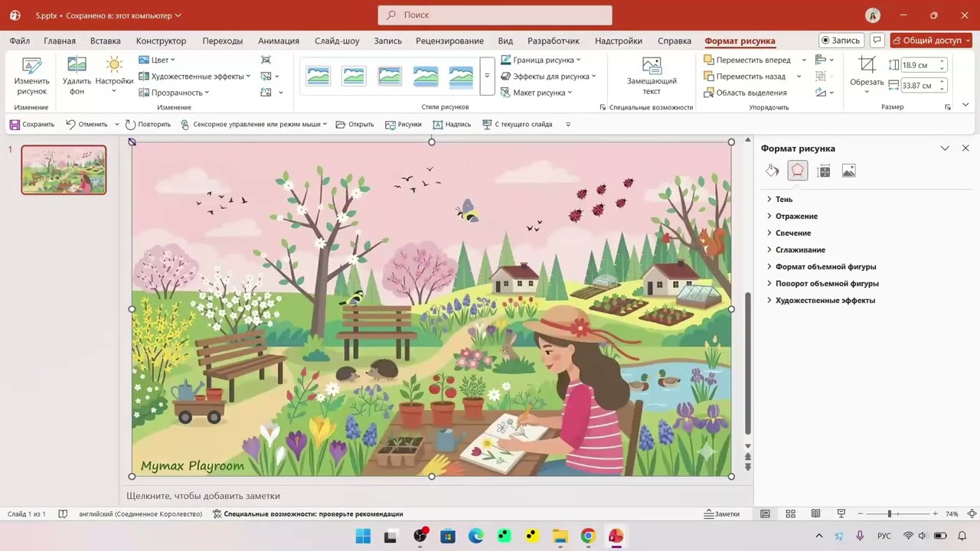This screenshot has height=551, width=980.
Task: Click the Compress Pictures icon in ribbon
Action: 266,60
